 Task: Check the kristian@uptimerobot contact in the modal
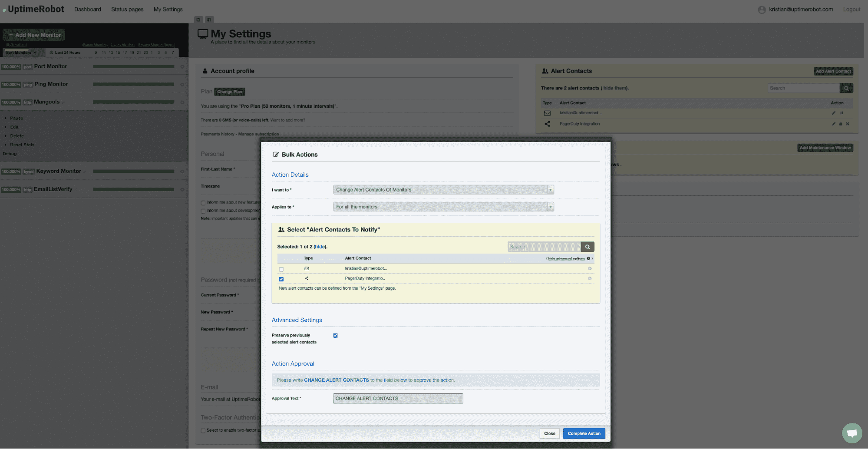point(281,269)
